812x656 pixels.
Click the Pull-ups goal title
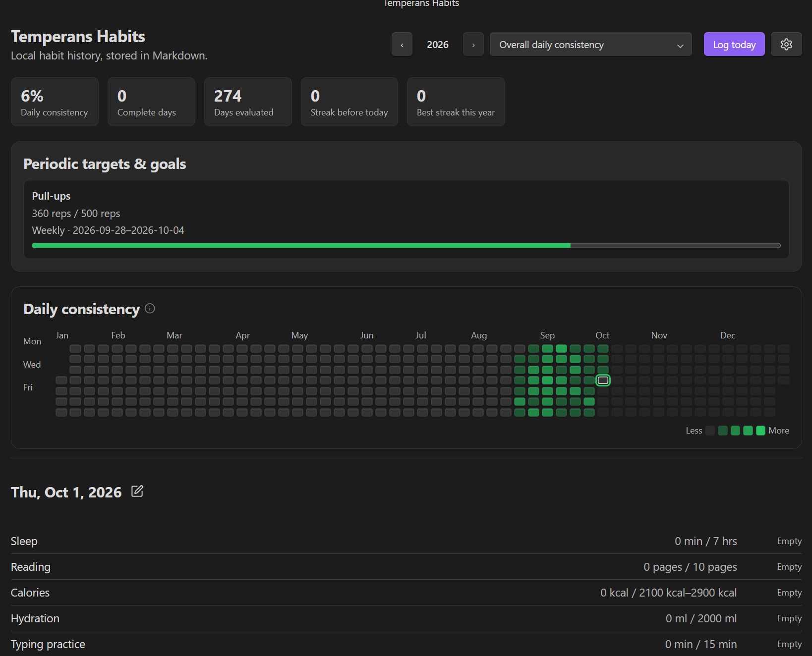[51, 196]
